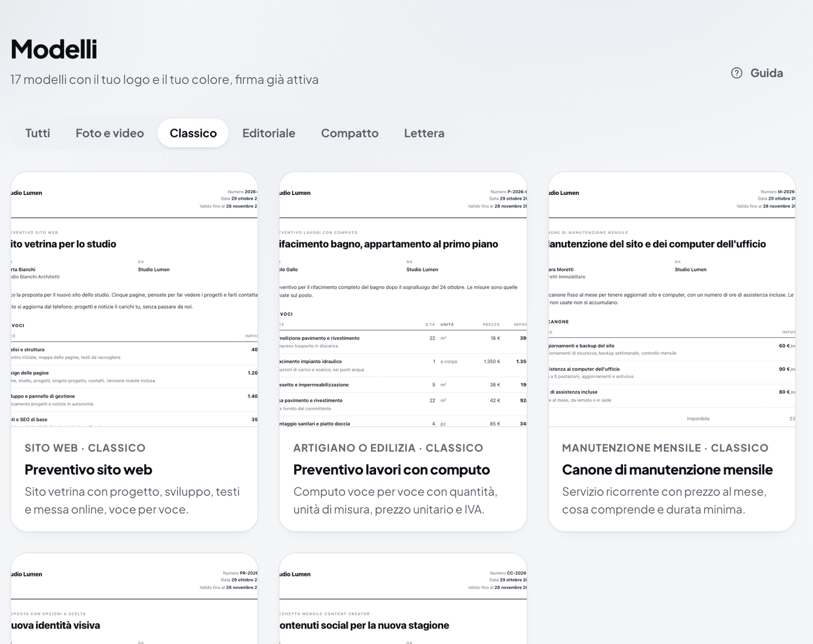
Task: Click the Modelli page heading
Action: click(54, 49)
